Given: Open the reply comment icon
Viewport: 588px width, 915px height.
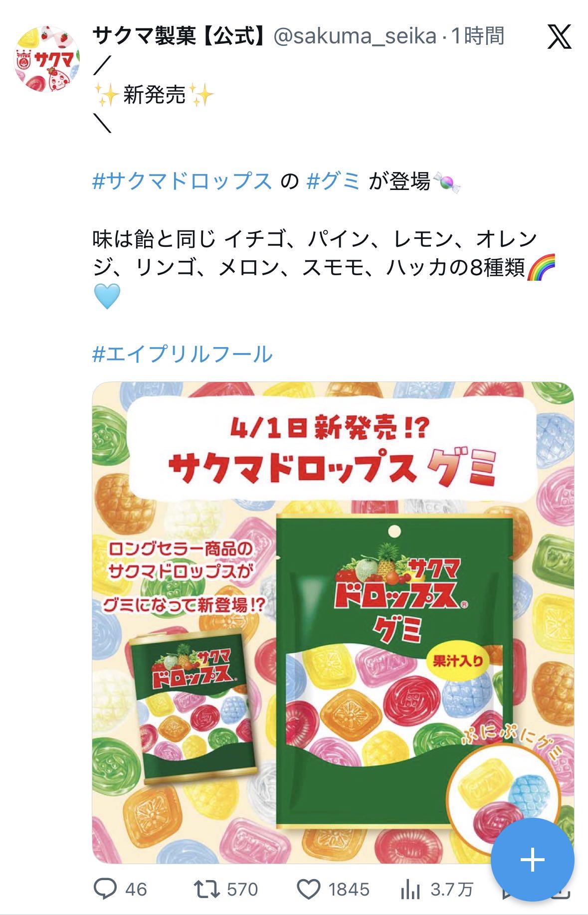Looking at the screenshot, I should coord(105,889).
